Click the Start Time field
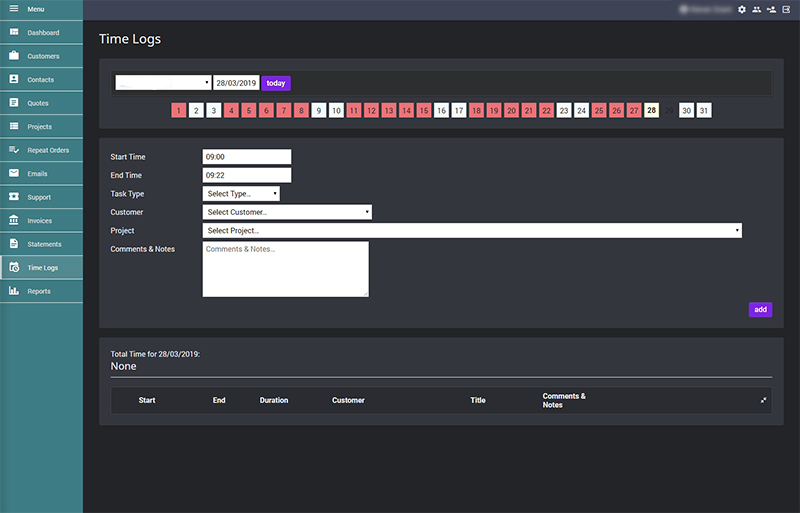 tap(247, 157)
